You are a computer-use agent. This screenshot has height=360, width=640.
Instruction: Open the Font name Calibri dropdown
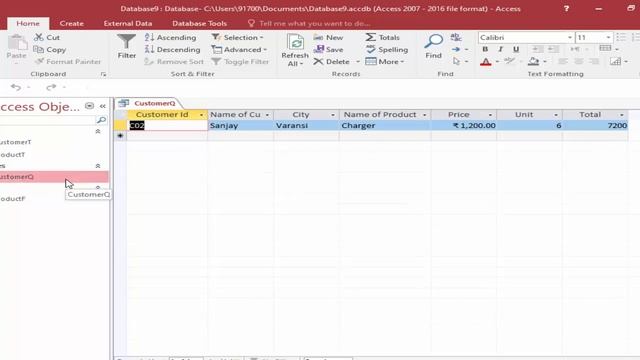pyautogui.click(x=570, y=38)
